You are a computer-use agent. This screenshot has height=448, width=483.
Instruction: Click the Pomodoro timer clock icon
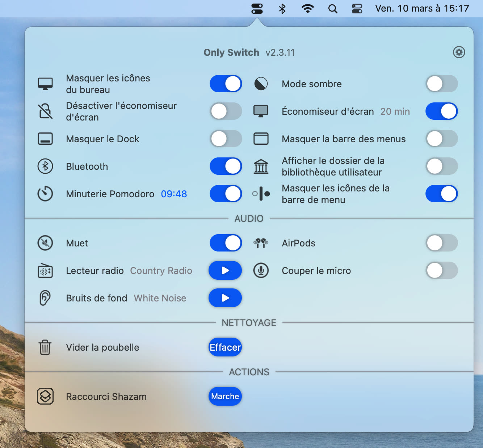(x=45, y=194)
